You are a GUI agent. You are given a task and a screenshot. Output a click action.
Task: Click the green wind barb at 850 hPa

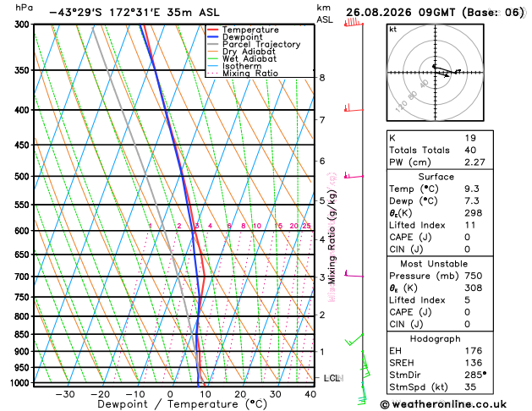click(354, 339)
